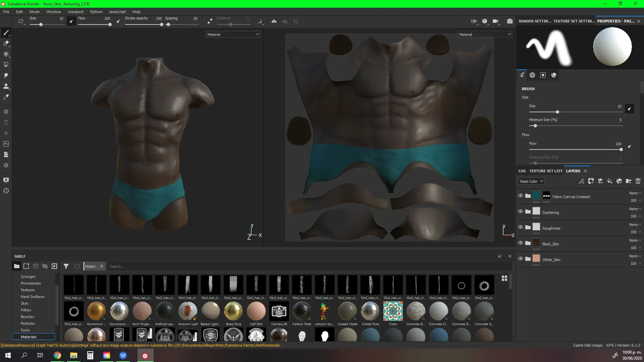Select the Polygon Fill tool
The image size is (644, 362).
click(x=6, y=65)
